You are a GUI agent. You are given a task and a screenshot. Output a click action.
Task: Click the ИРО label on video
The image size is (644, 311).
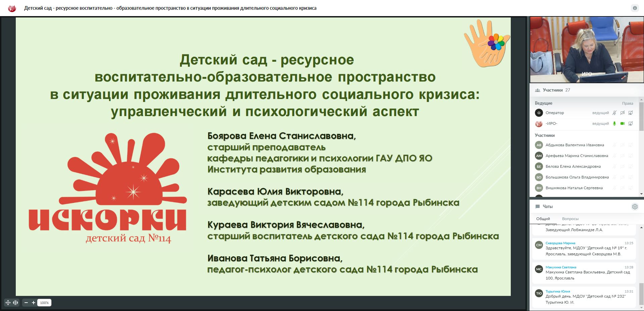tap(587, 74)
